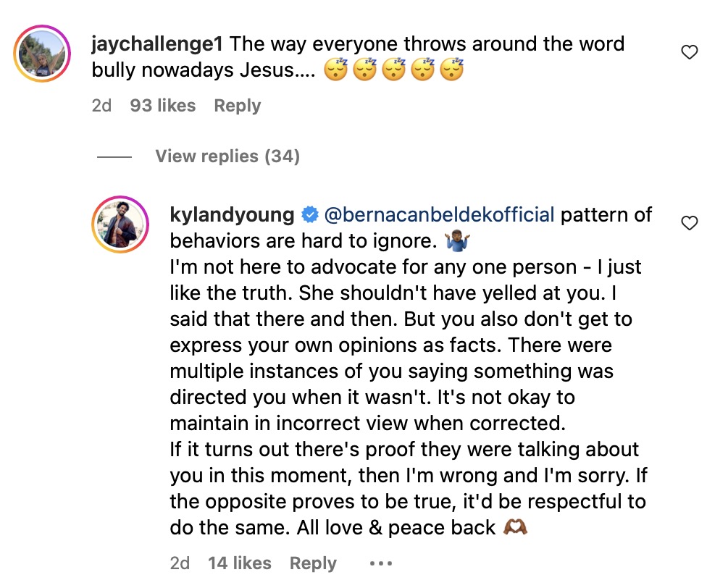707x588 pixels.
Task: Expand View replies (34)
Action: click(227, 156)
